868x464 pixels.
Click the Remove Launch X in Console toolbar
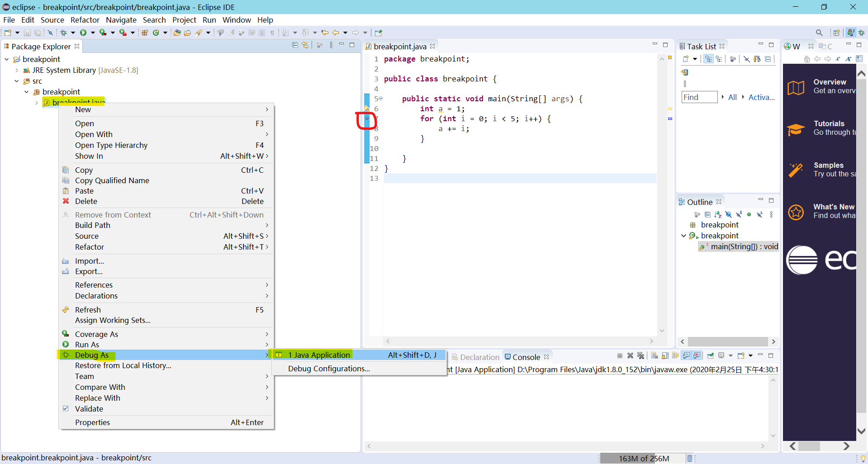[x=630, y=356]
